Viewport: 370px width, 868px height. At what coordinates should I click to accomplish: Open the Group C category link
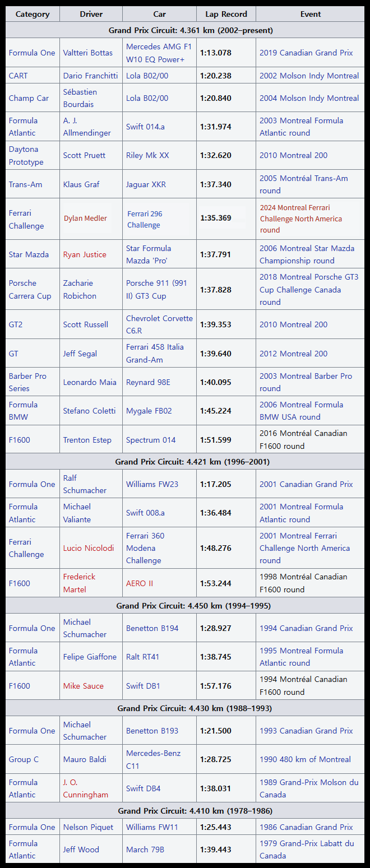[x=24, y=759]
